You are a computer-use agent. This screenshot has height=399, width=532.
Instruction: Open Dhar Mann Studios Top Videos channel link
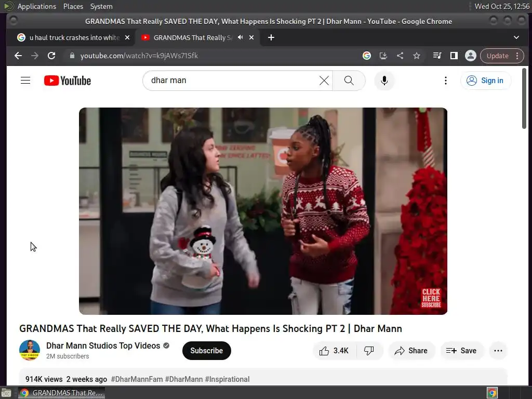pyautogui.click(x=103, y=345)
